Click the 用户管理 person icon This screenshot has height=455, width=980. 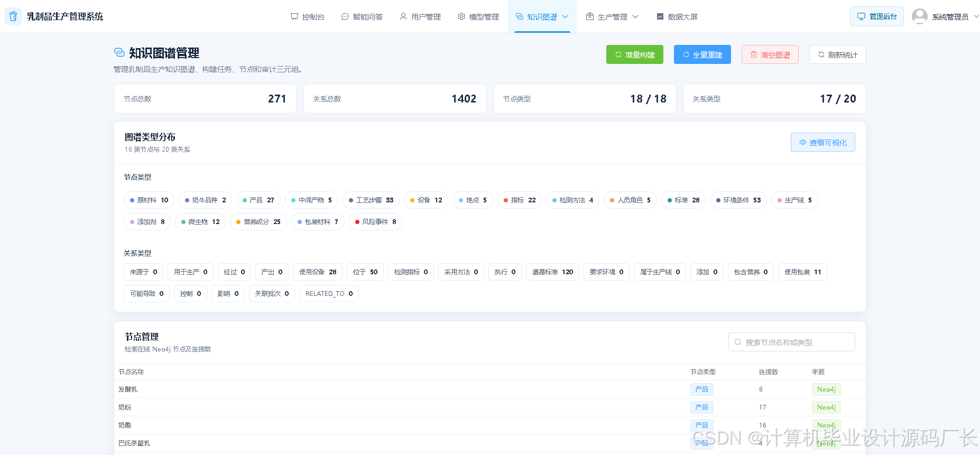click(403, 16)
